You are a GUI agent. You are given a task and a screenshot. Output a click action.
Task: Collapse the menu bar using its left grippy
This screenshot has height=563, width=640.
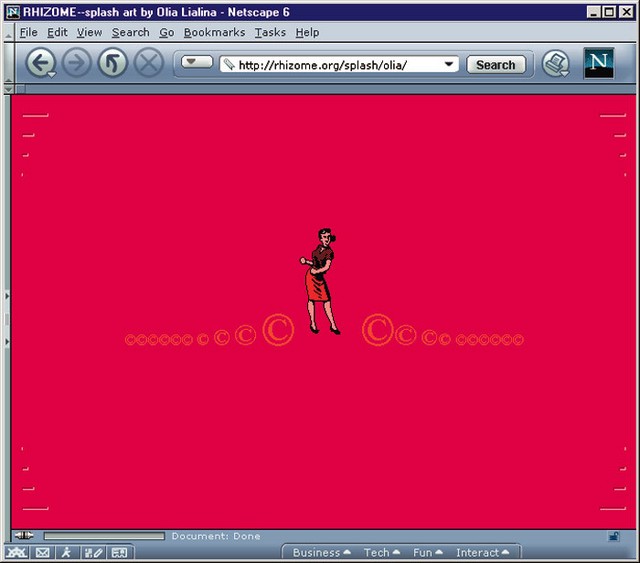click(x=8, y=32)
